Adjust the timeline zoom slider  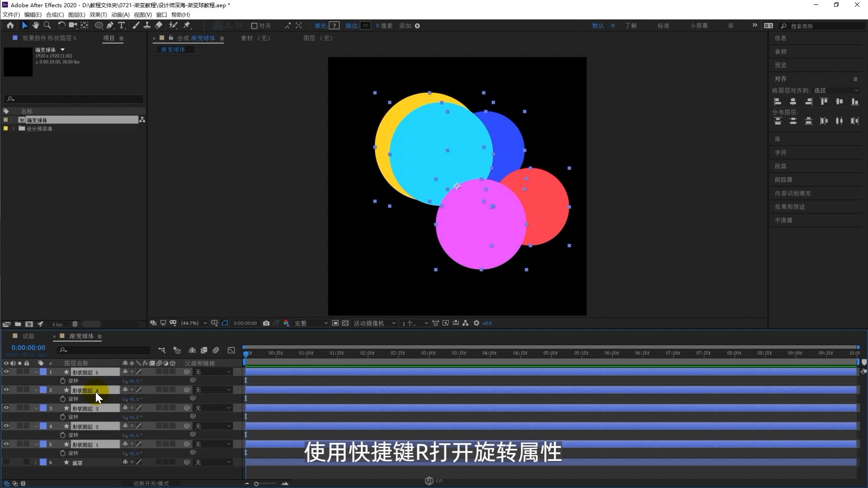[256, 484]
